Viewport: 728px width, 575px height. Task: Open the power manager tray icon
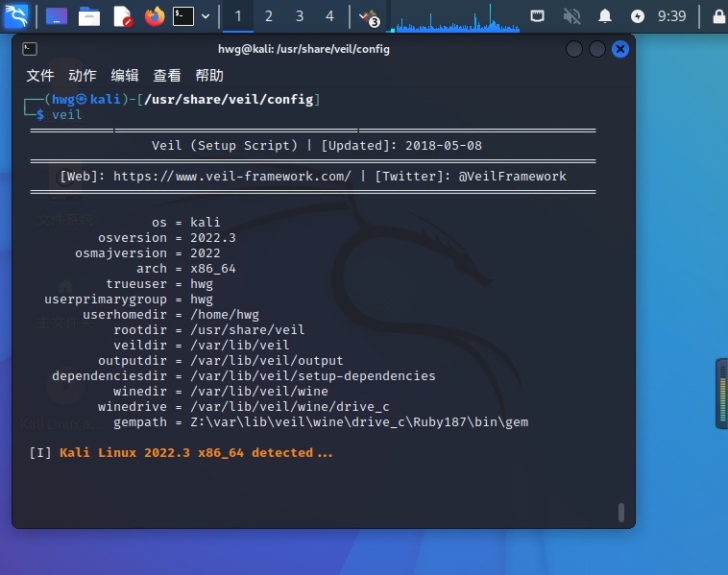pos(638,16)
